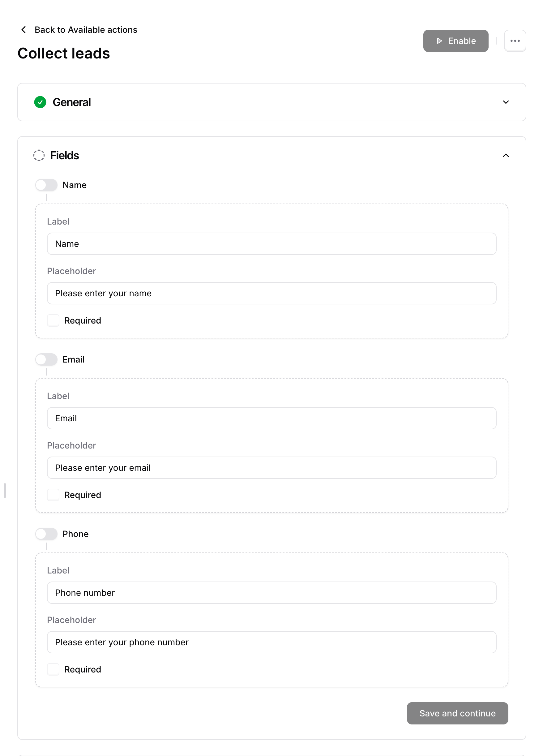Follow Back to Available actions link
The image size is (543, 756).
[x=86, y=30]
